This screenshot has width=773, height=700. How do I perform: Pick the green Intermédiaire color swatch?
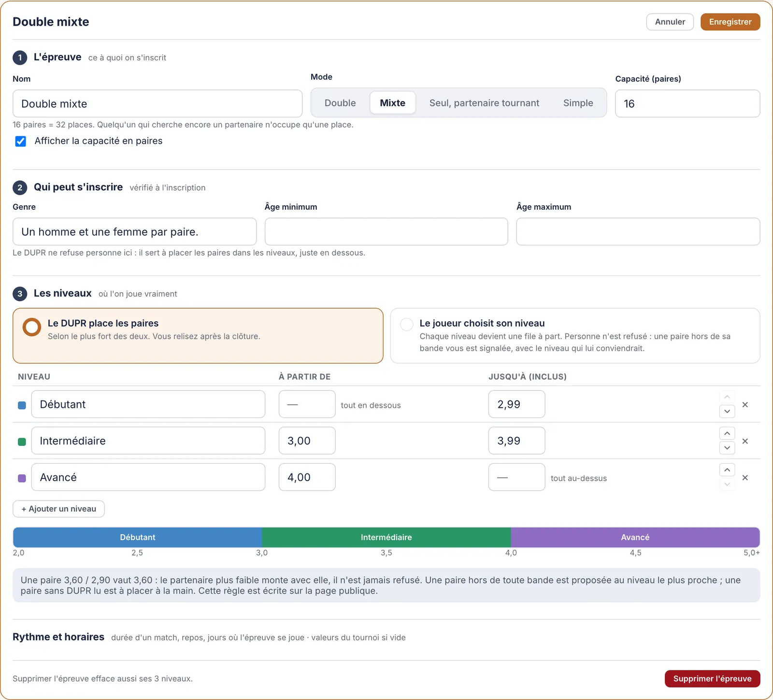[x=22, y=442]
